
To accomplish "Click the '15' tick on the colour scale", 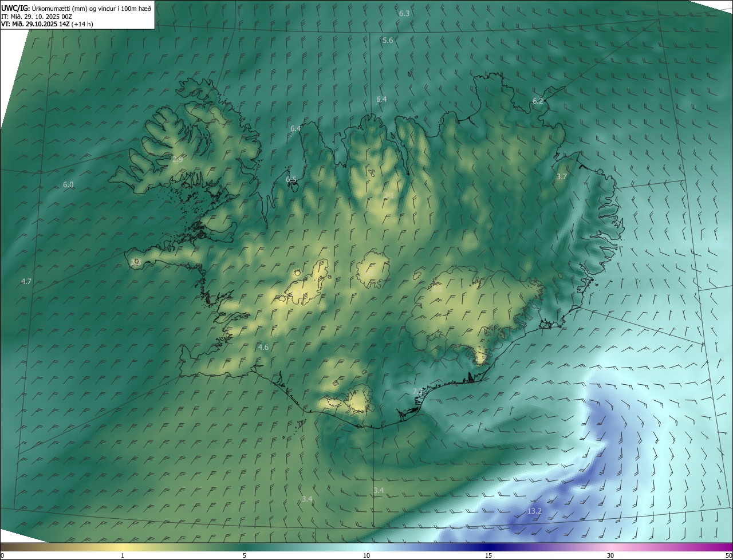I will (488, 555).
